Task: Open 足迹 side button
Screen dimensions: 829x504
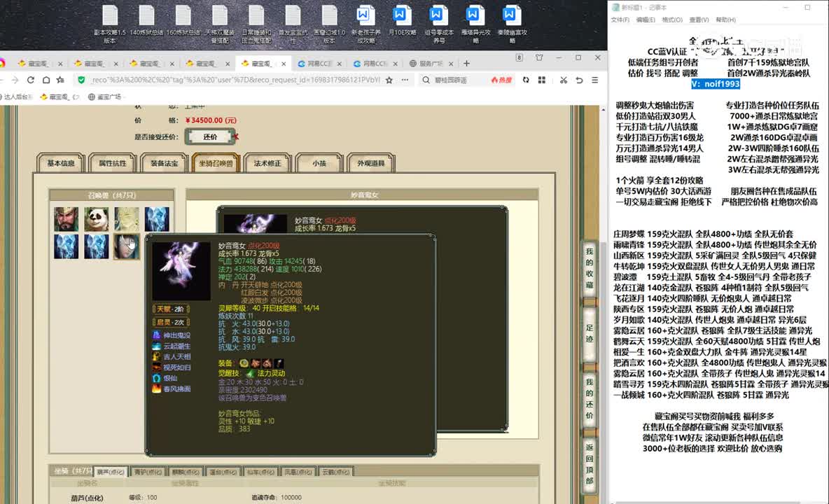Action: point(590,333)
